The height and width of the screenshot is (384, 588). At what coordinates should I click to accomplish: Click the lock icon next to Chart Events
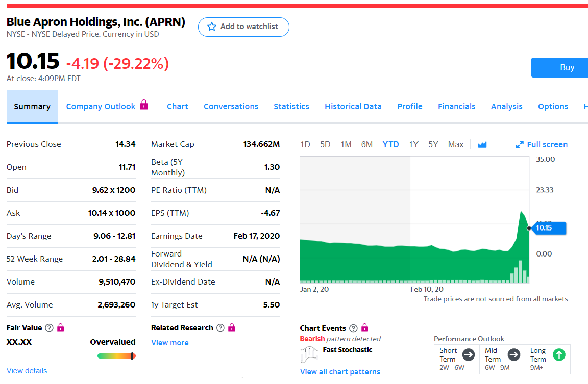point(364,328)
